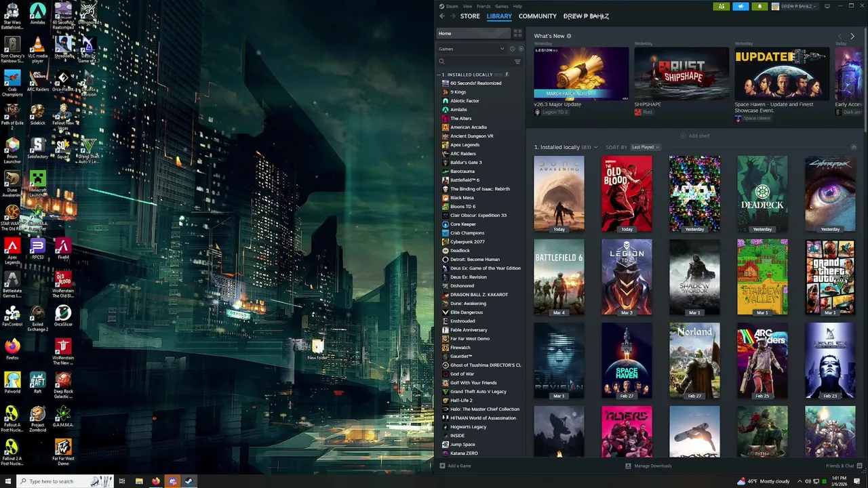This screenshot has height=488, width=868.
Task: Open FanControl desktop shortcut
Action: [x=12, y=317]
